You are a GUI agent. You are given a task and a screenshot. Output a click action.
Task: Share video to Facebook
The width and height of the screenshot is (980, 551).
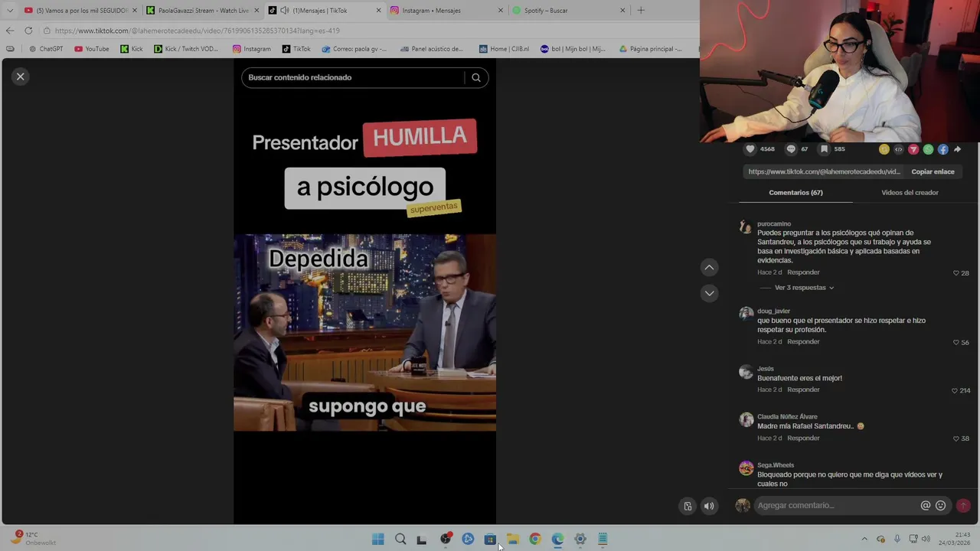(x=942, y=149)
